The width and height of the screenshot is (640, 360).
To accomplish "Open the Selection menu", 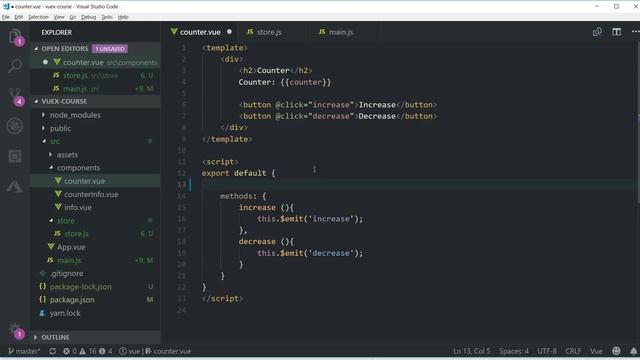I will click(38, 17).
